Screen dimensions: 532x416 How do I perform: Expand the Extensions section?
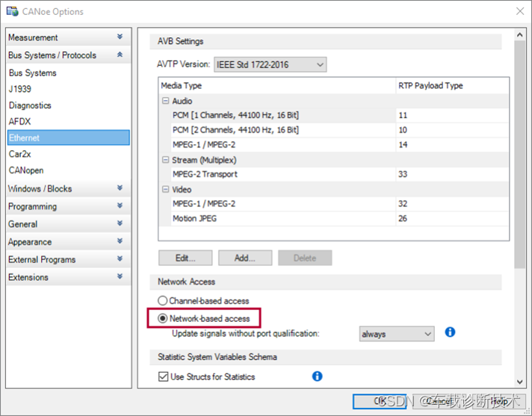pyautogui.click(x=120, y=276)
